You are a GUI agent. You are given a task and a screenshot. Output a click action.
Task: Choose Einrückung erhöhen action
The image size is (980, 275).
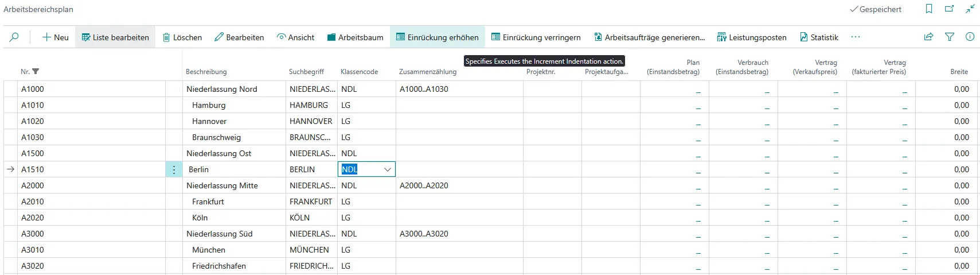[438, 37]
